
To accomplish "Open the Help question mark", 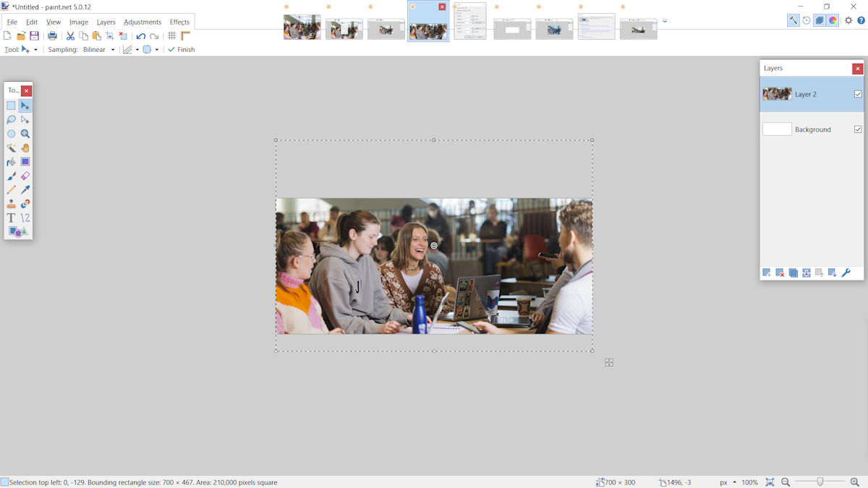I will click(x=861, y=20).
